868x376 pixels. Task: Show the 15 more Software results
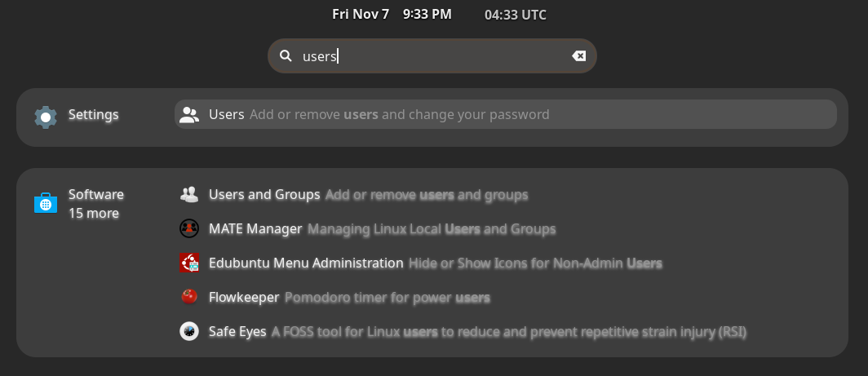[x=94, y=214]
